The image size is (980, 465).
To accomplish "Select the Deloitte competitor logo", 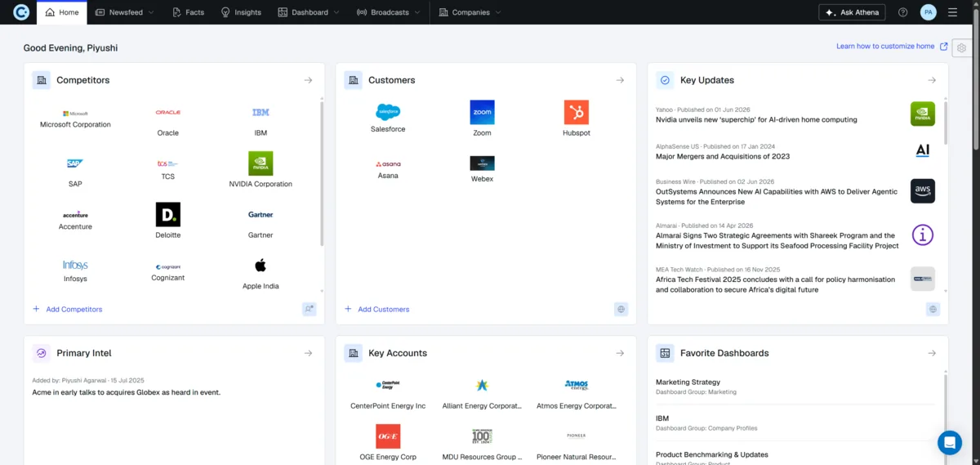I will 167,215.
